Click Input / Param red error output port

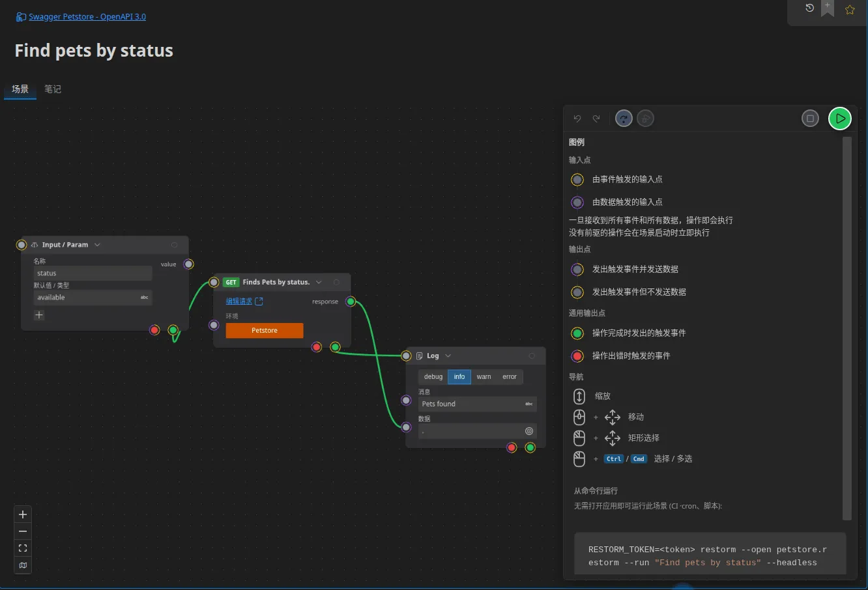[x=154, y=330]
